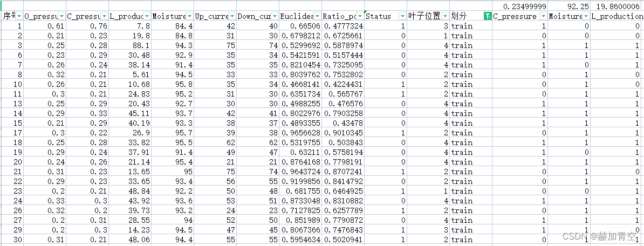The image size is (644, 246).
Task: Open the Up_current column filter dropdown
Action: (232, 16)
